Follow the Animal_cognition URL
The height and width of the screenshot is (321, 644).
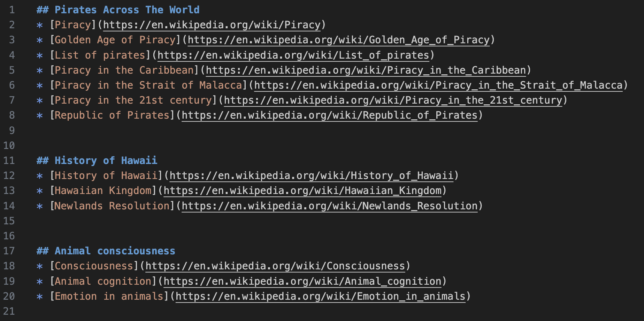302,281
